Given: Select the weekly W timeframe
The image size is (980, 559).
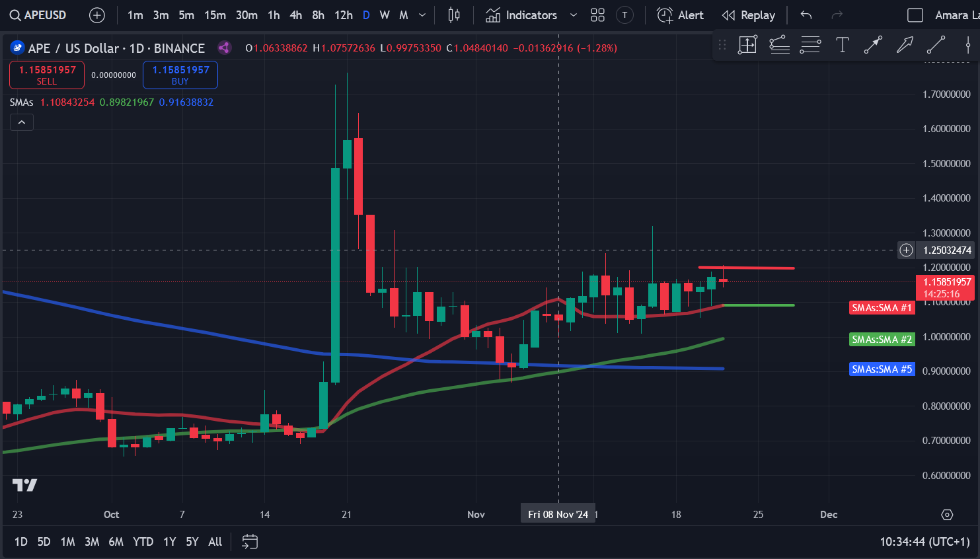Looking at the screenshot, I should pos(385,15).
